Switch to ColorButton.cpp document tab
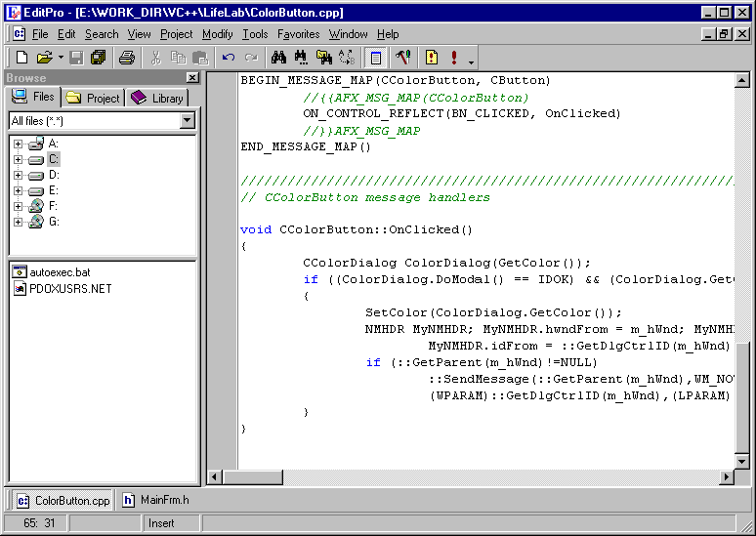 [63, 501]
